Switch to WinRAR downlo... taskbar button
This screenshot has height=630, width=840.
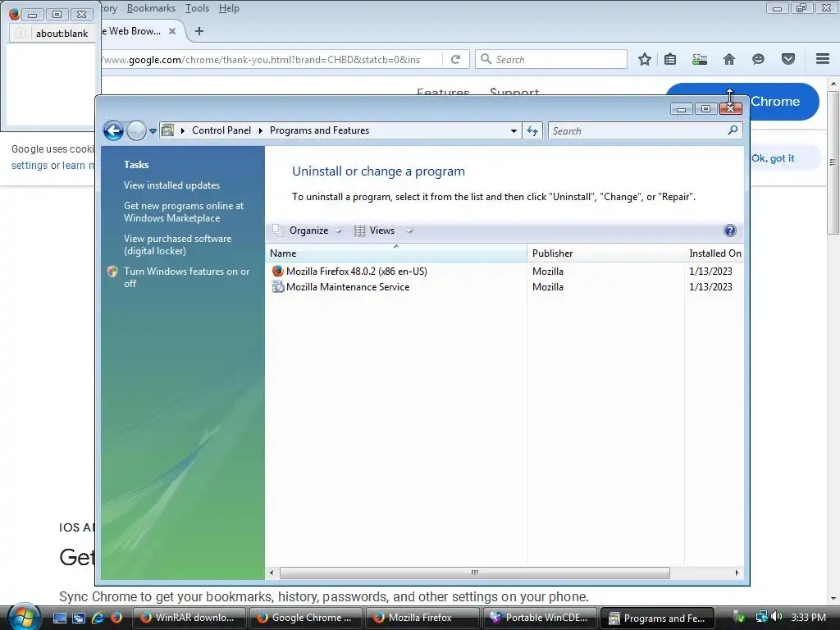click(189, 618)
